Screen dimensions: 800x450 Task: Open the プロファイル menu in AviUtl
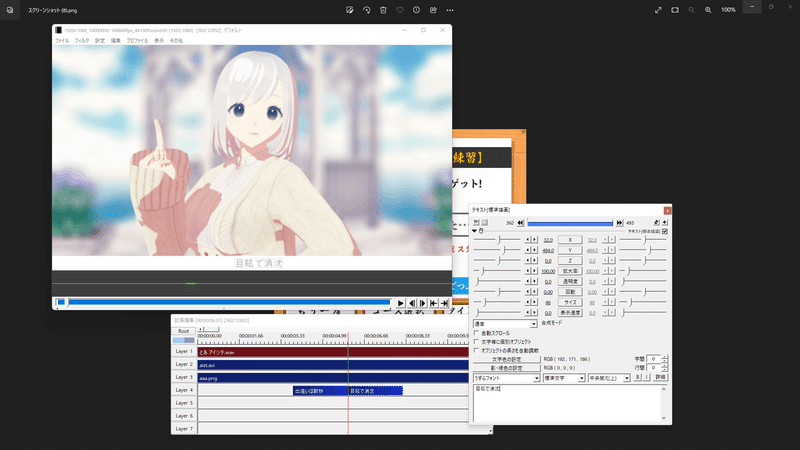point(137,41)
